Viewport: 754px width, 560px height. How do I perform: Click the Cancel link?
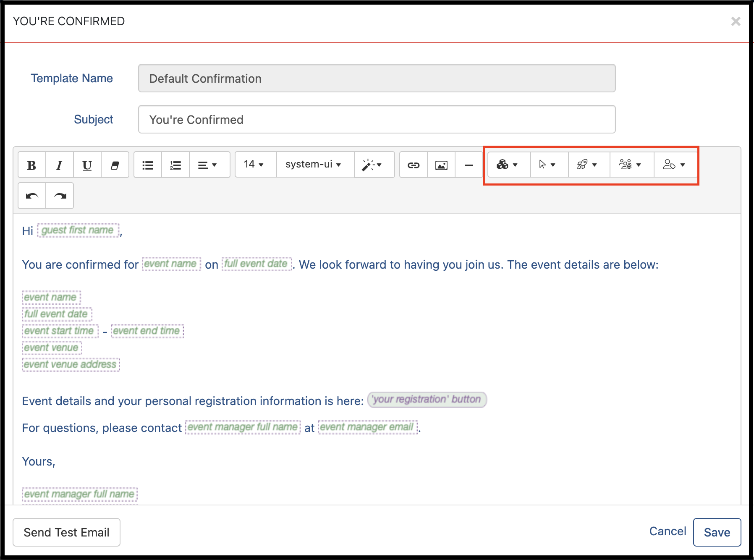point(668,531)
